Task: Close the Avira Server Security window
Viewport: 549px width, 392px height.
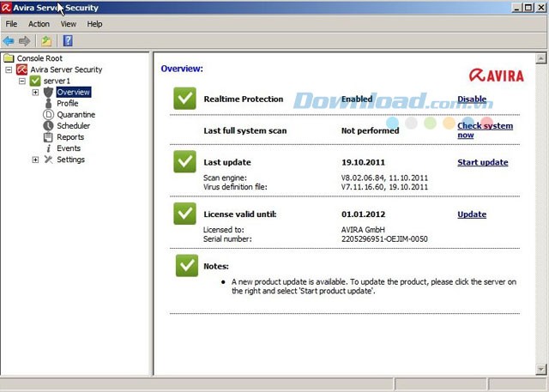Action: click(x=540, y=8)
